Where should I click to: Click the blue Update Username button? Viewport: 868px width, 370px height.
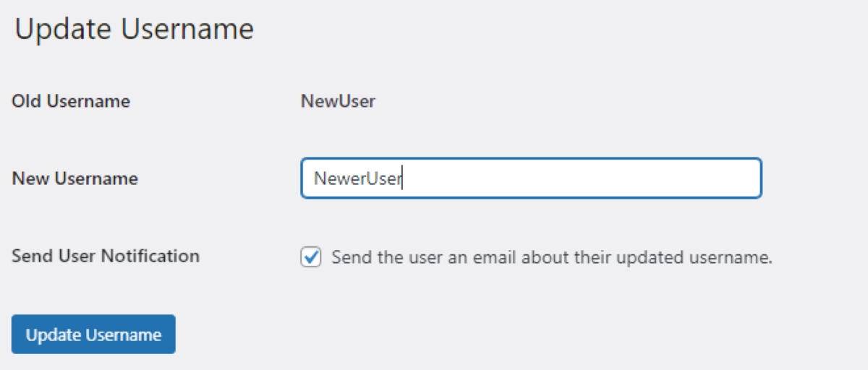click(x=93, y=335)
